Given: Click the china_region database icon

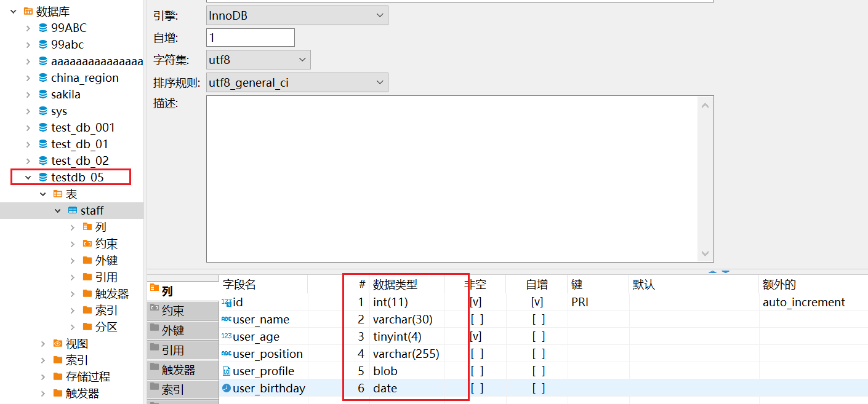Looking at the screenshot, I should tap(42, 77).
